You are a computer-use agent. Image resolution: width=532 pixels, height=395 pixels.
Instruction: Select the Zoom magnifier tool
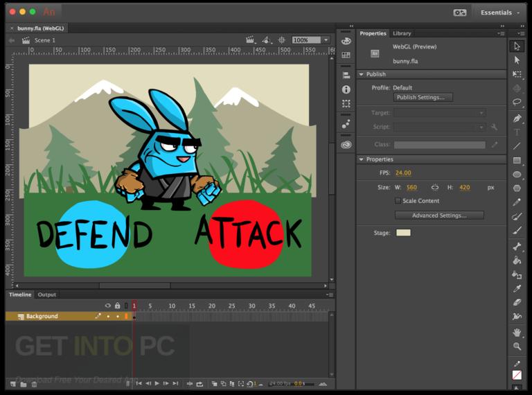pos(517,346)
